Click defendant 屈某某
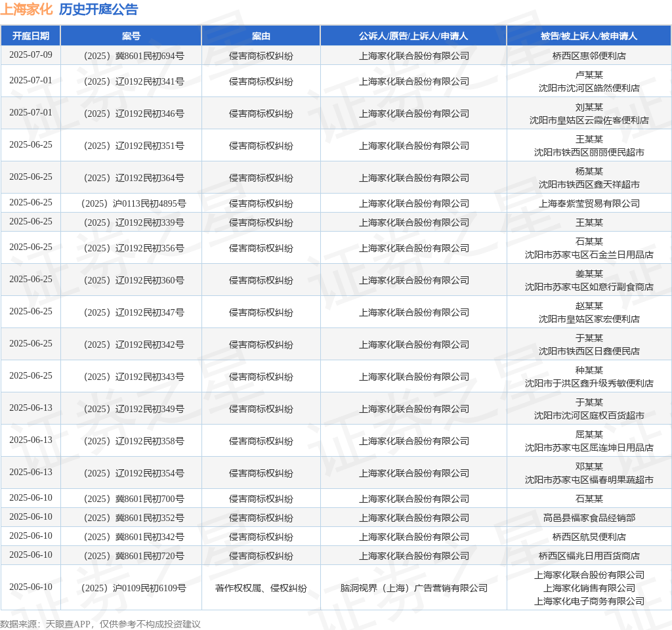The height and width of the screenshot is (630, 672). [x=589, y=434]
